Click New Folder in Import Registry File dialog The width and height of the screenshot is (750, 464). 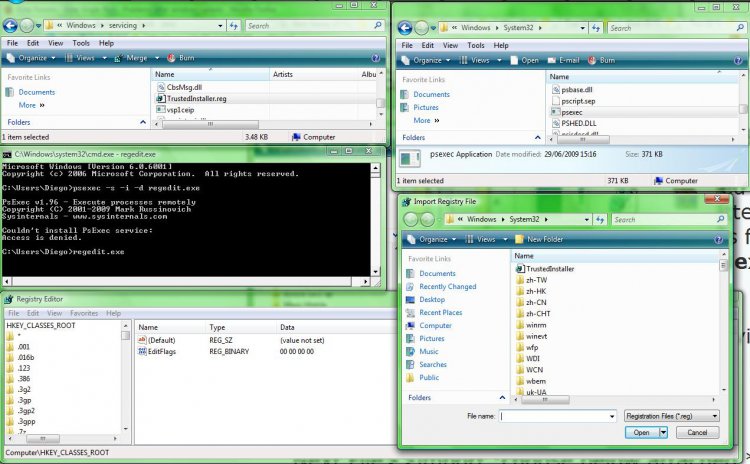[539, 239]
